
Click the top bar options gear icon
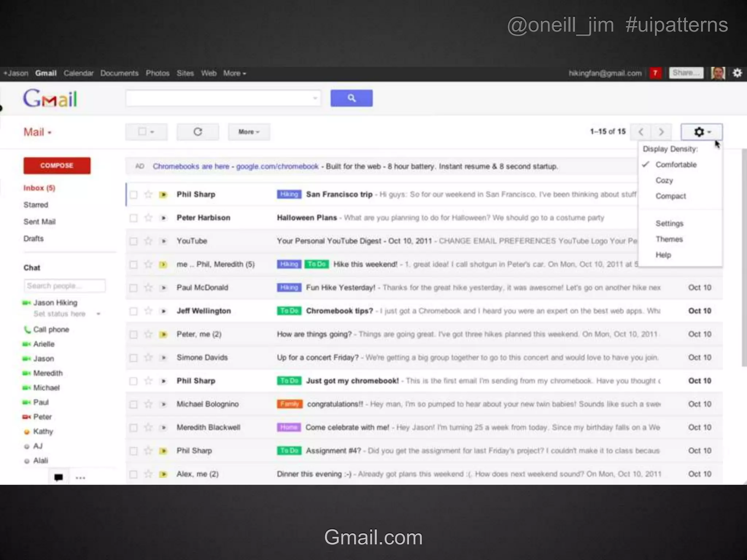tap(737, 73)
